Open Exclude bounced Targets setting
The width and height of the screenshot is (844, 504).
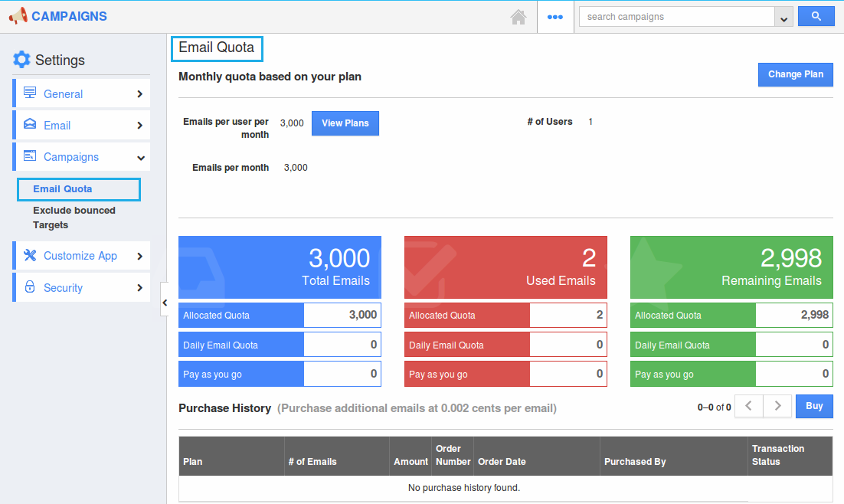pyautogui.click(x=74, y=218)
